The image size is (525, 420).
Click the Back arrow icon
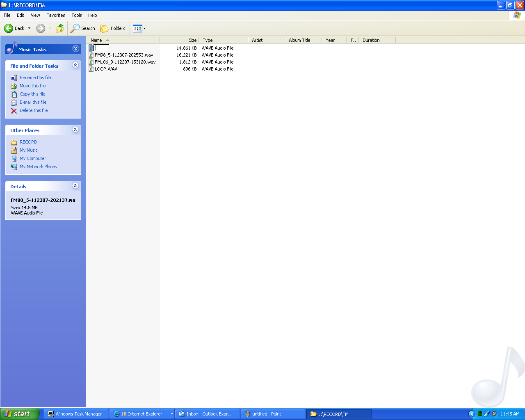[x=9, y=28]
